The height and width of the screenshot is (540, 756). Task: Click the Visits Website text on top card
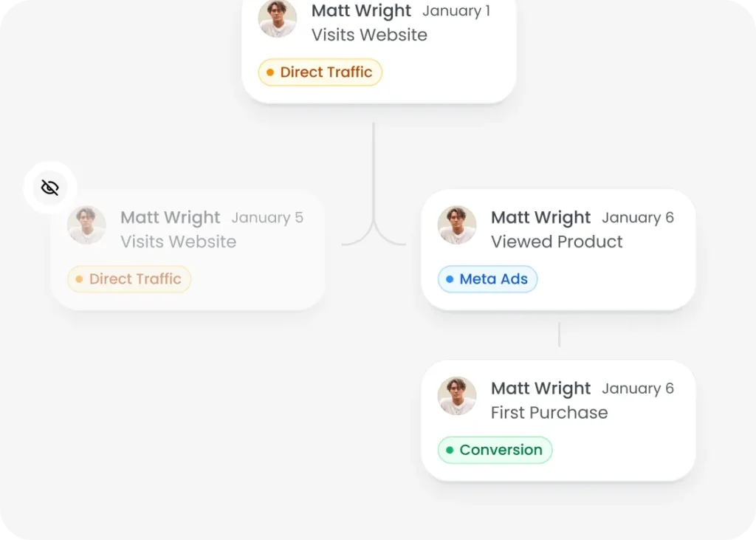pos(369,35)
